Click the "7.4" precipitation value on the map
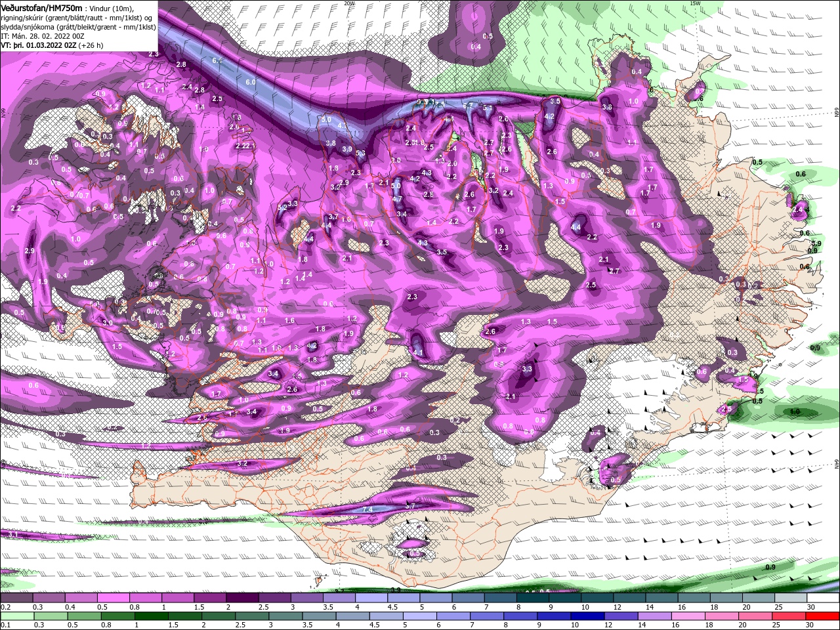The width and height of the screenshot is (840, 630). click(367, 509)
